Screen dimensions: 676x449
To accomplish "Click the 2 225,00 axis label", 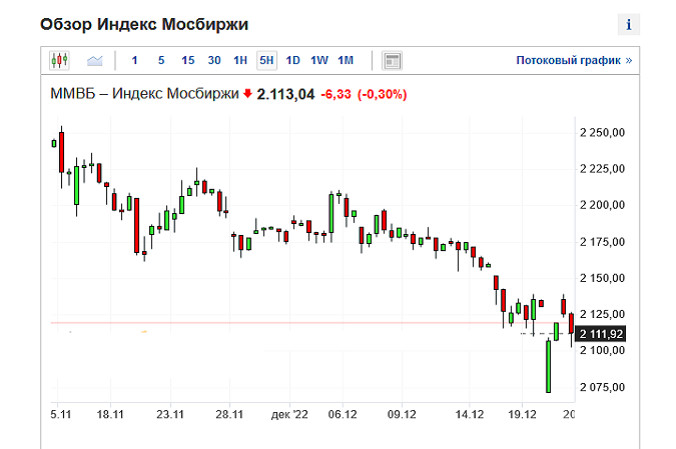I will click(602, 169).
